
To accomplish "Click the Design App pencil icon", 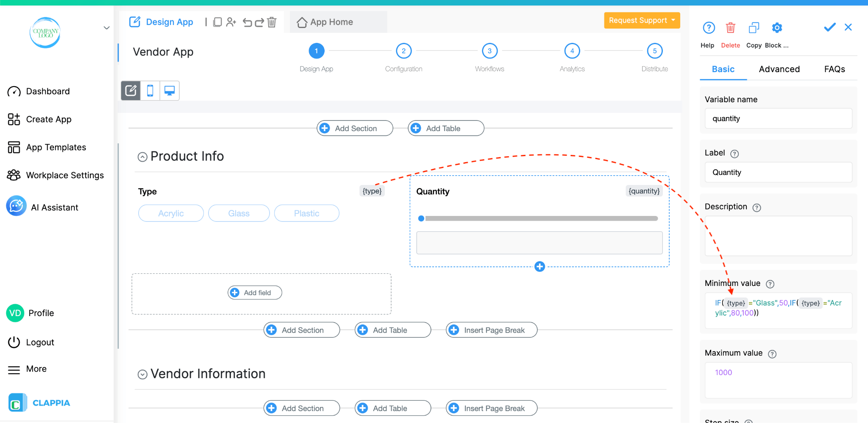I will pyautogui.click(x=135, y=22).
